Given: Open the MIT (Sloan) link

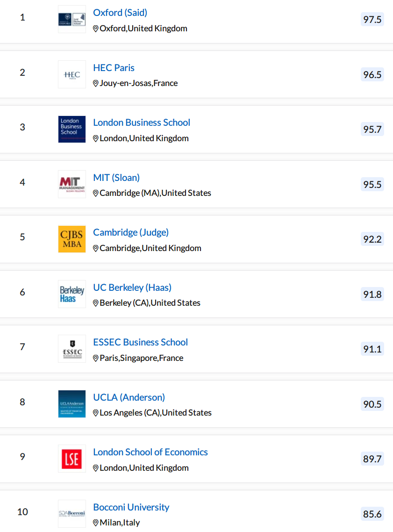Looking at the screenshot, I should (x=116, y=178).
